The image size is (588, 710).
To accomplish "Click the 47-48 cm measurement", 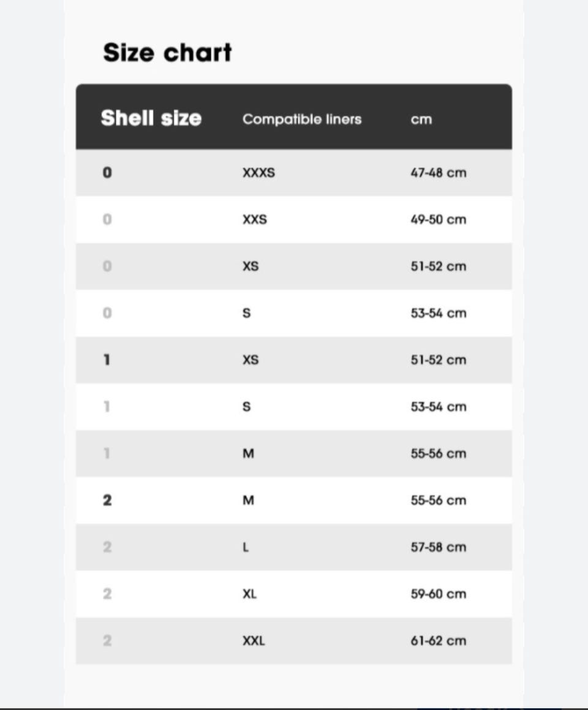I will [x=438, y=173].
